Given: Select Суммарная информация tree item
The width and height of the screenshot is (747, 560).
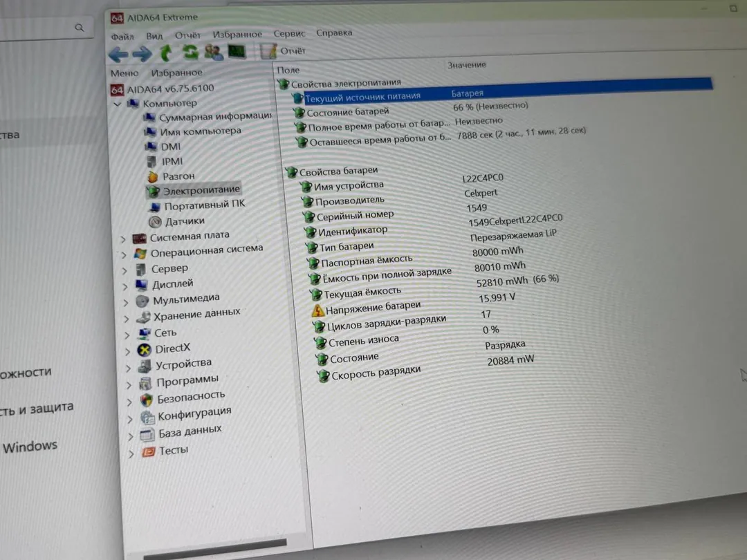Looking at the screenshot, I should pos(208,116).
